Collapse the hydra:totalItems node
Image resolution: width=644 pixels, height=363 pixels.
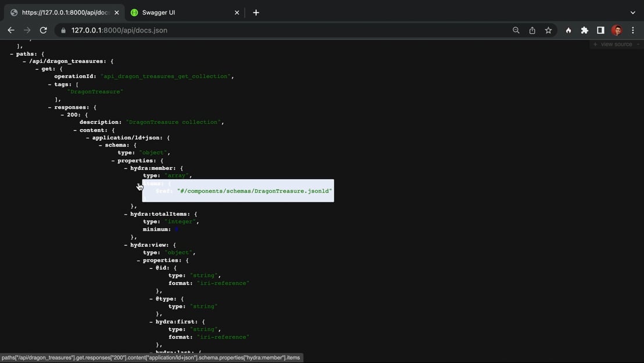coord(126,214)
